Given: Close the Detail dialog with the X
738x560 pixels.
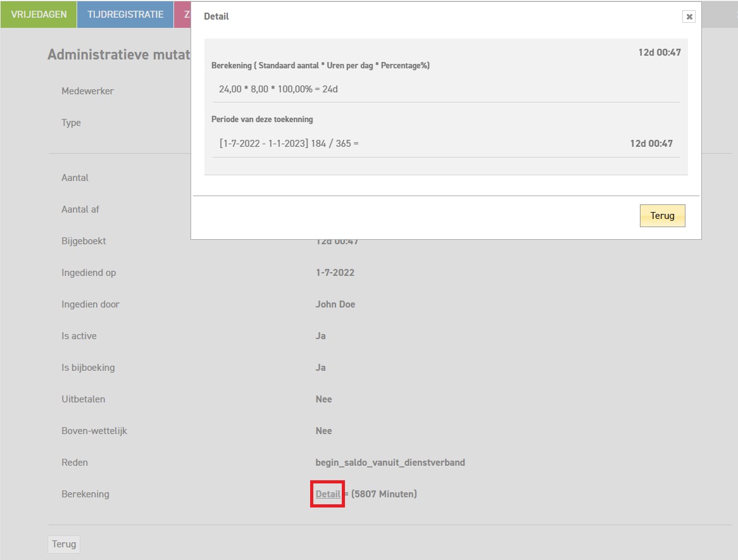Looking at the screenshot, I should point(689,17).
